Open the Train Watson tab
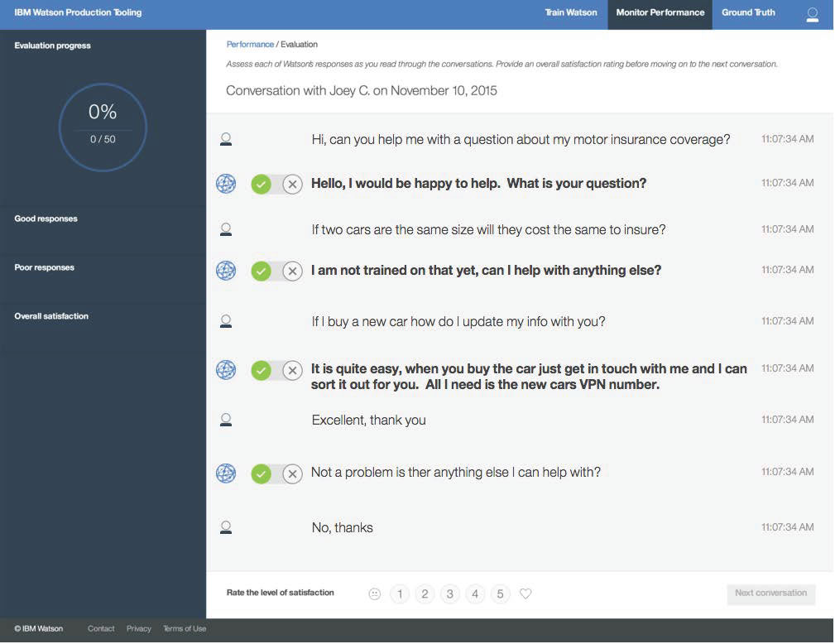 (571, 12)
